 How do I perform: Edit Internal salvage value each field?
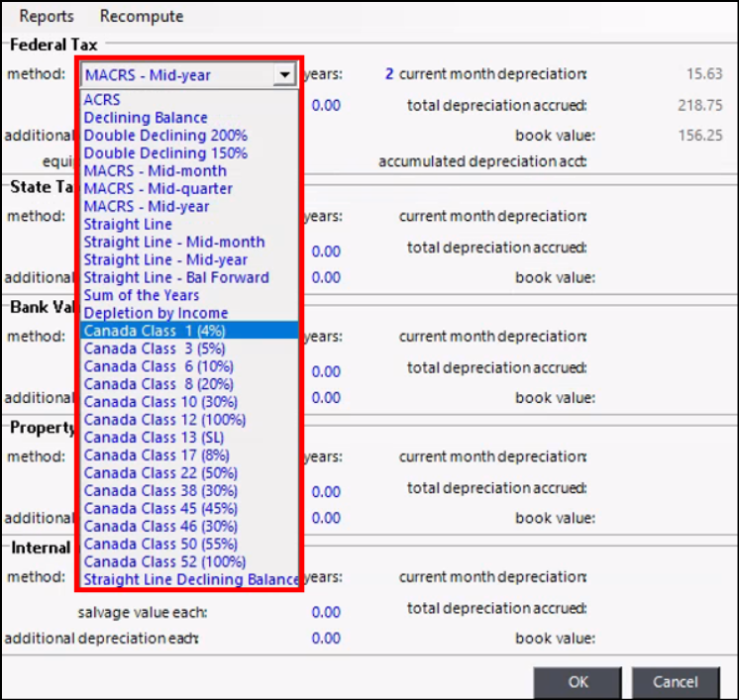(x=325, y=612)
